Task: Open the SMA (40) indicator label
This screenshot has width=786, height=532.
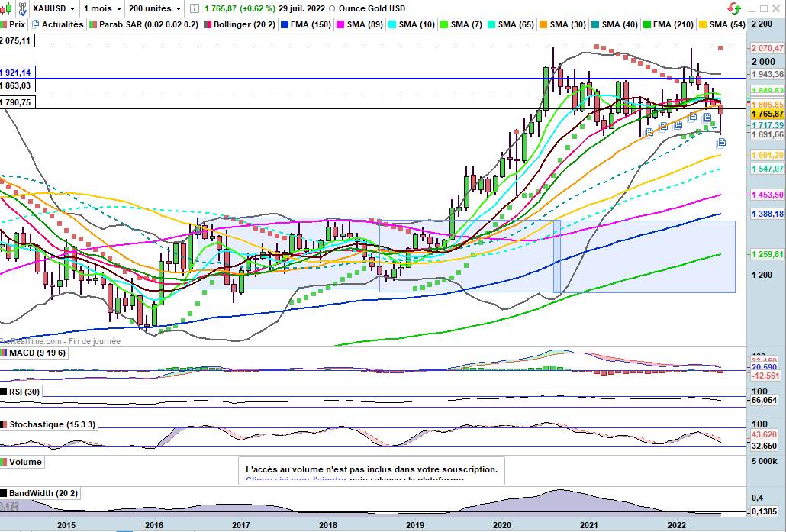Action: (620, 24)
